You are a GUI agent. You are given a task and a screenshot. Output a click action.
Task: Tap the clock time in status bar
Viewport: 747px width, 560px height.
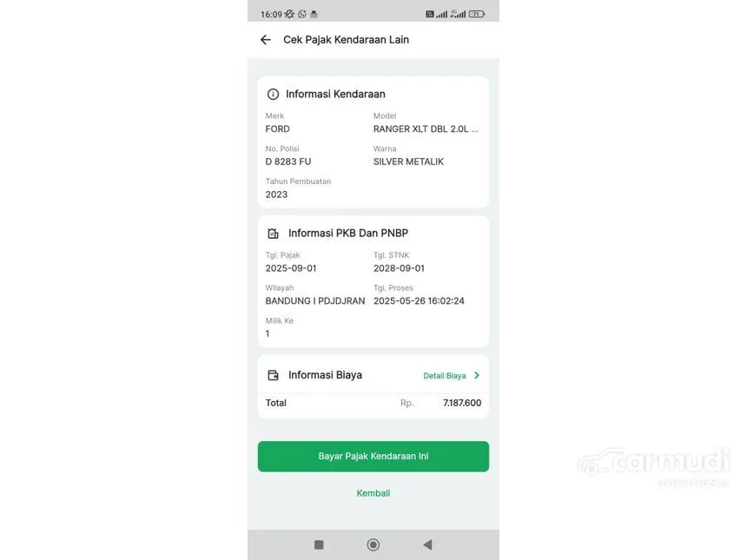pyautogui.click(x=272, y=14)
